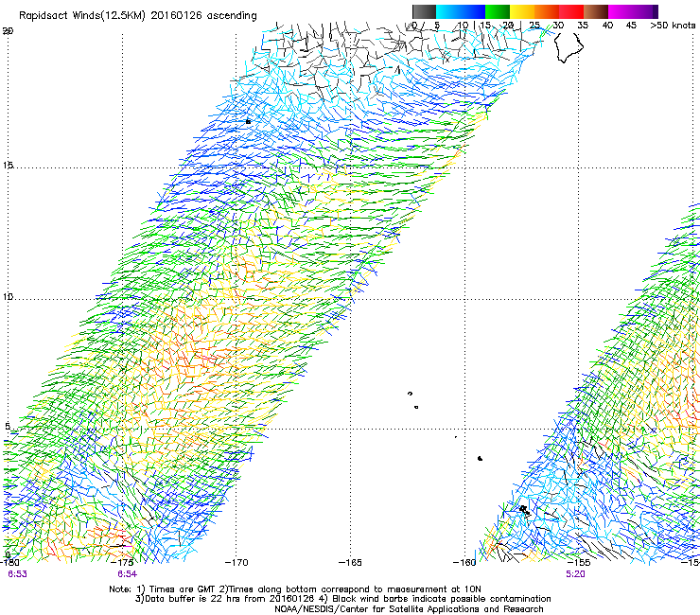The width and height of the screenshot is (700, 615).
Task: Click the "-170" longitude axis label
Action: point(236,562)
